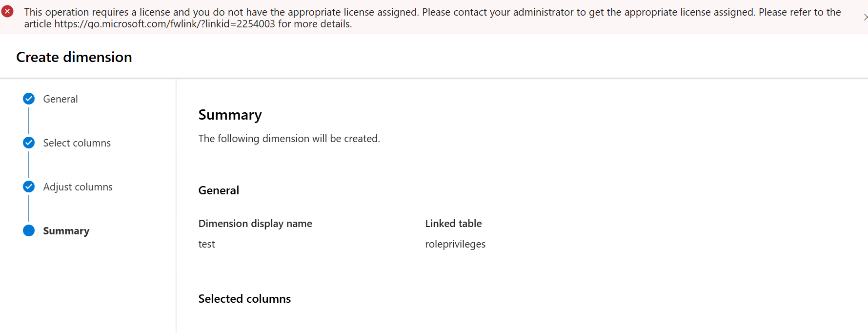Click the Select columns step checkmark icon
Screen dimensions: 868x333
[x=29, y=143]
